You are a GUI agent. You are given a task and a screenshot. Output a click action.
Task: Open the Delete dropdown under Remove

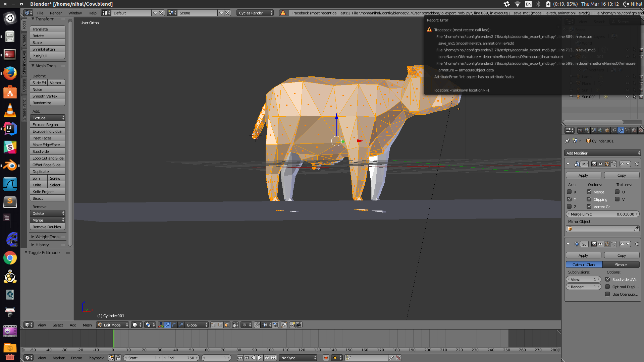pyautogui.click(x=48, y=213)
